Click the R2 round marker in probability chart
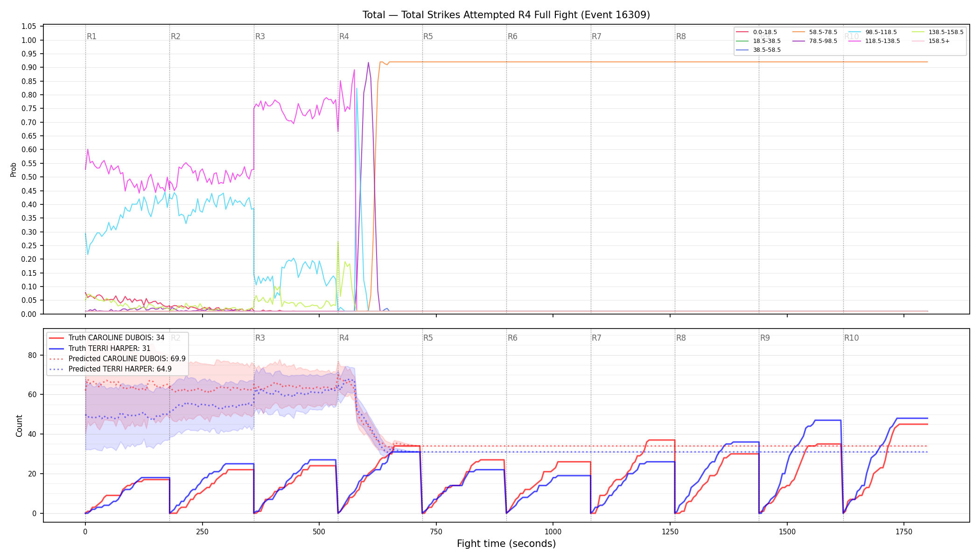Screen dimensions: 980x560 point(175,36)
